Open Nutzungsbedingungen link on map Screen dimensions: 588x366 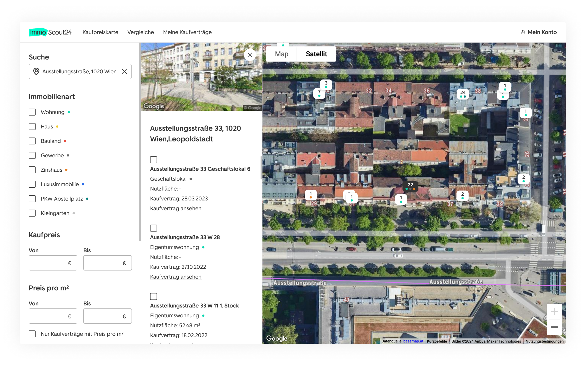[545, 341]
